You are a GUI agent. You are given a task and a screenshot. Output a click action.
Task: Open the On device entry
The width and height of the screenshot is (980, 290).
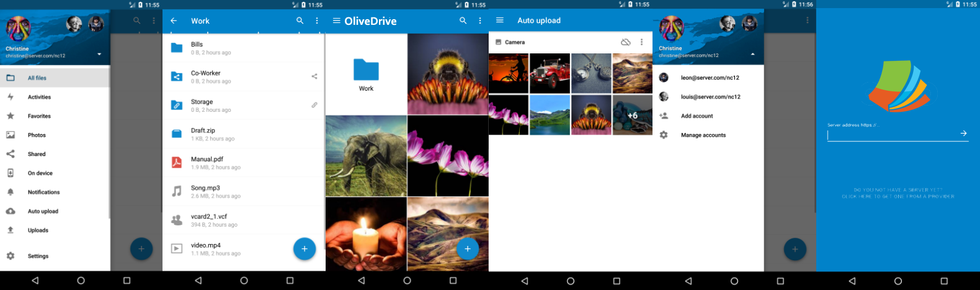point(55,173)
